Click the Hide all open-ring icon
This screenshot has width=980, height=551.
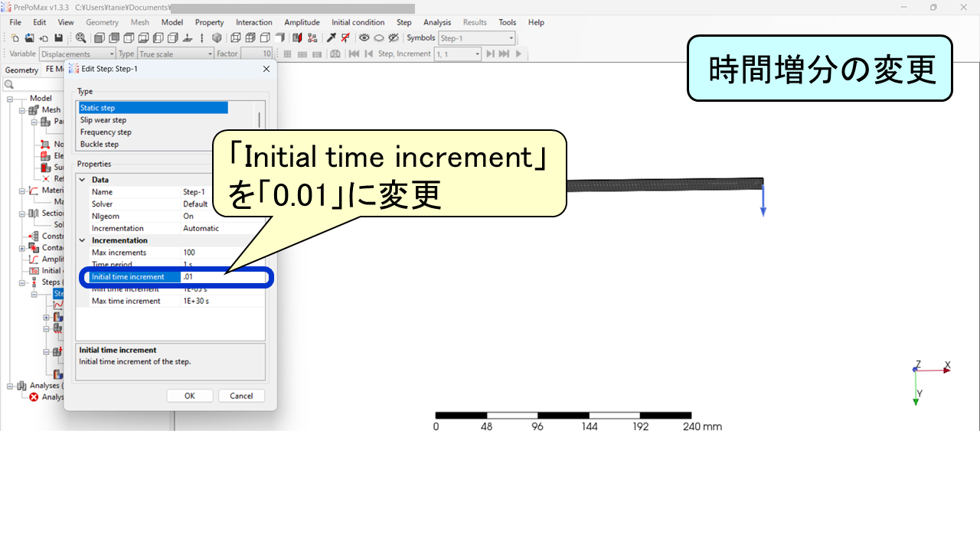[379, 37]
